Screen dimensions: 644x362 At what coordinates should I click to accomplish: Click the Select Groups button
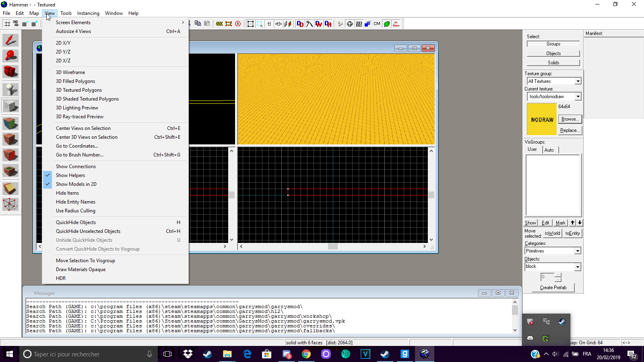click(x=553, y=44)
